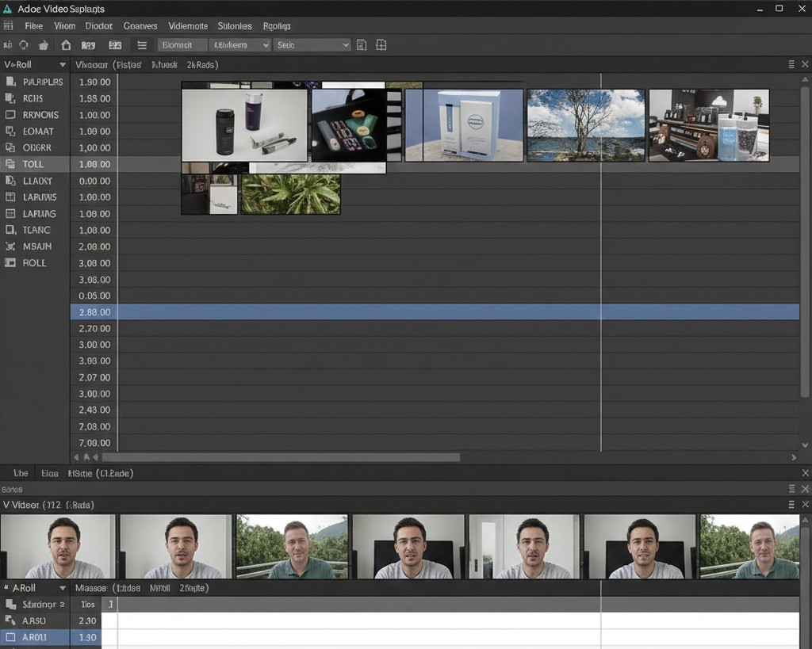Click the icon beside the MBAJM track
Viewport: 812px width, 649px height.
10,246
